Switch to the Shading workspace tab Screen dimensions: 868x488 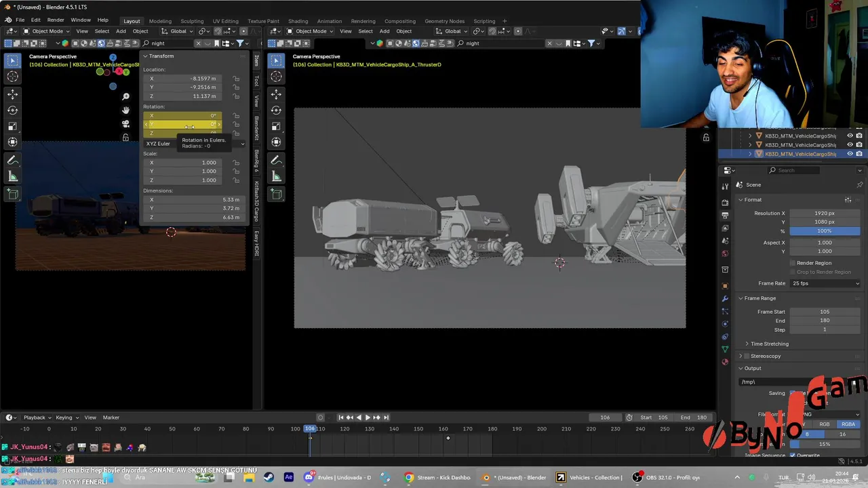298,21
